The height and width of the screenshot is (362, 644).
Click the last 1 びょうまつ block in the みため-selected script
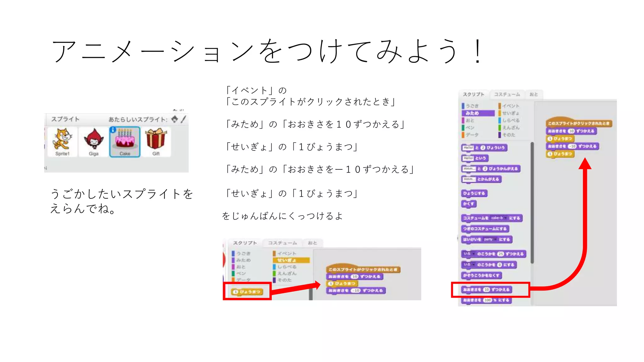point(560,154)
